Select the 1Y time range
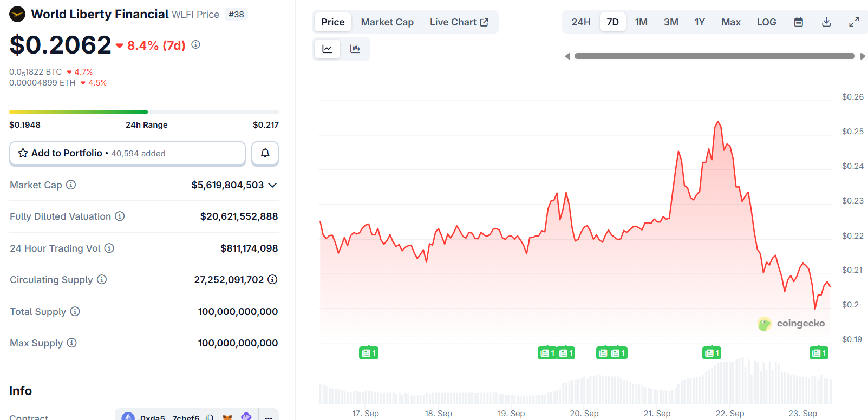Screen dimensions: 868x420 pyautogui.click(x=700, y=22)
